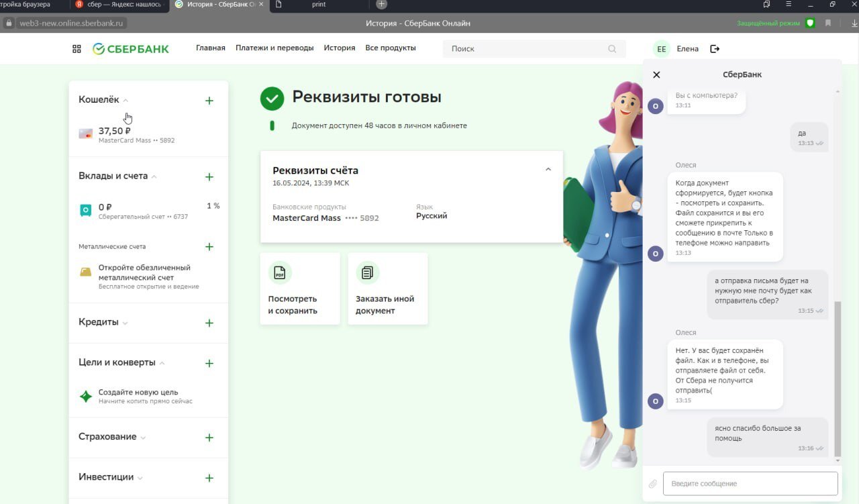Click Заказать иной документ button
Image resolution: width=859 pixels, height=504 pixels.
tap(387, 289)
